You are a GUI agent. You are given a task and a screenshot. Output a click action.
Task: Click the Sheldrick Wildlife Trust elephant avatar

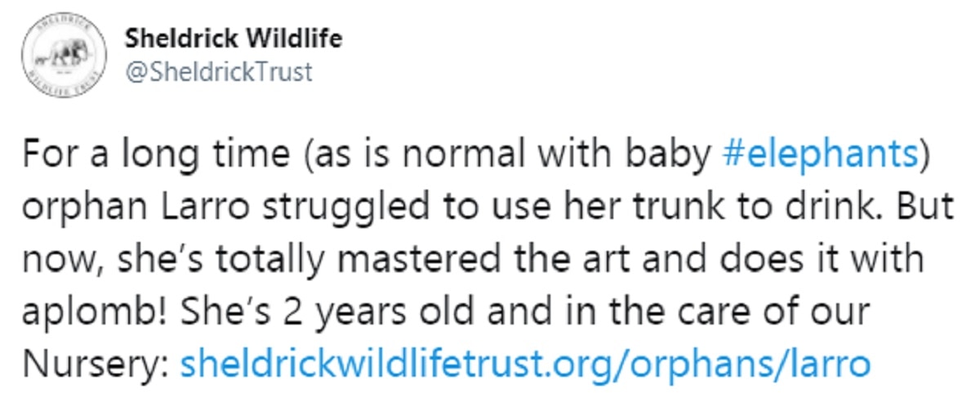click(x=63, y=54)
